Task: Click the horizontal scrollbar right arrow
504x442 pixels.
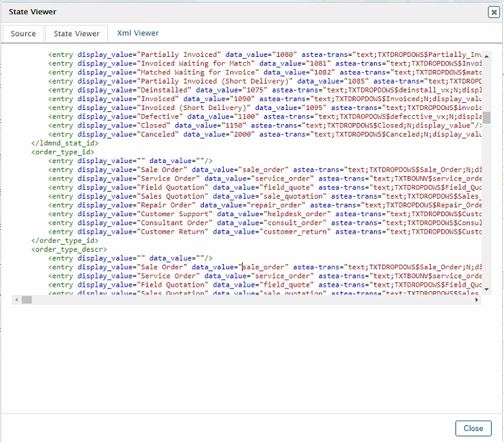Action: pos(476,300)
